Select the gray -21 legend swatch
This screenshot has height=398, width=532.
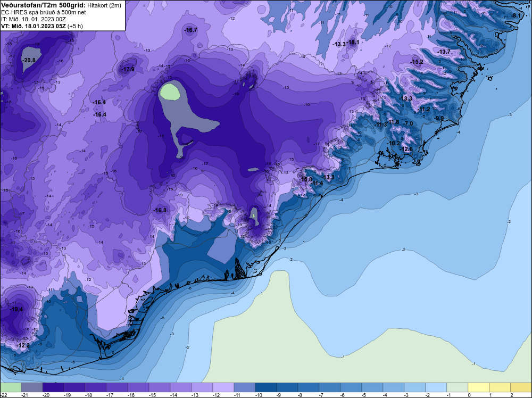tap(32, 387)
